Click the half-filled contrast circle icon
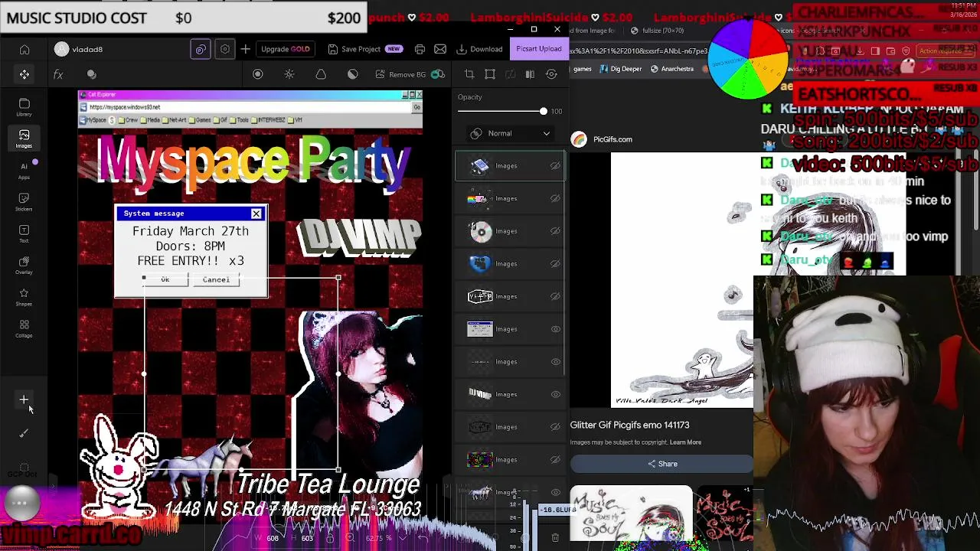 tap(352, 74)
